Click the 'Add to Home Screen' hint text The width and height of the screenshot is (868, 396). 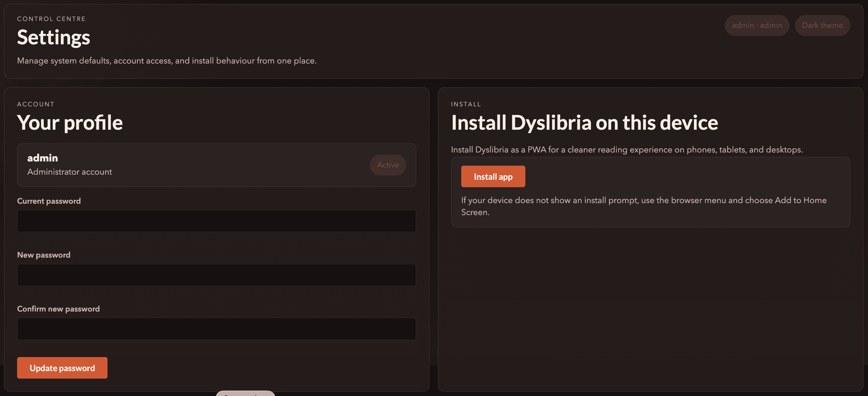[644, 206]
